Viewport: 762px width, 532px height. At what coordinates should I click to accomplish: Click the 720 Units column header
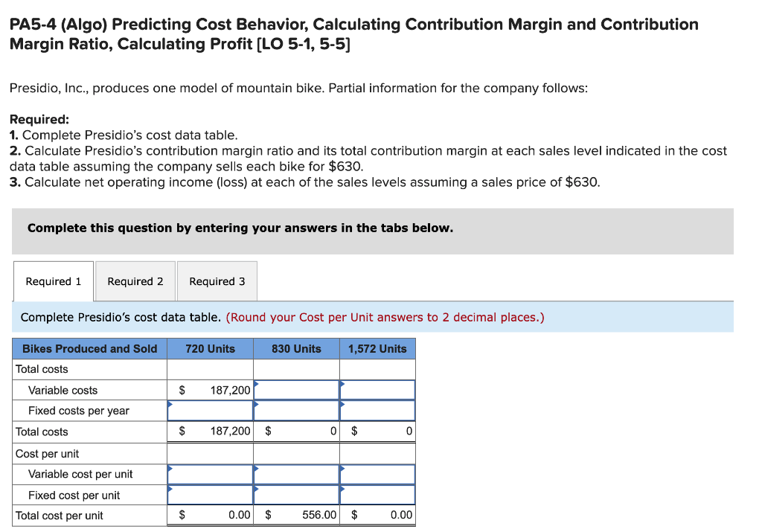click(210, 347)
